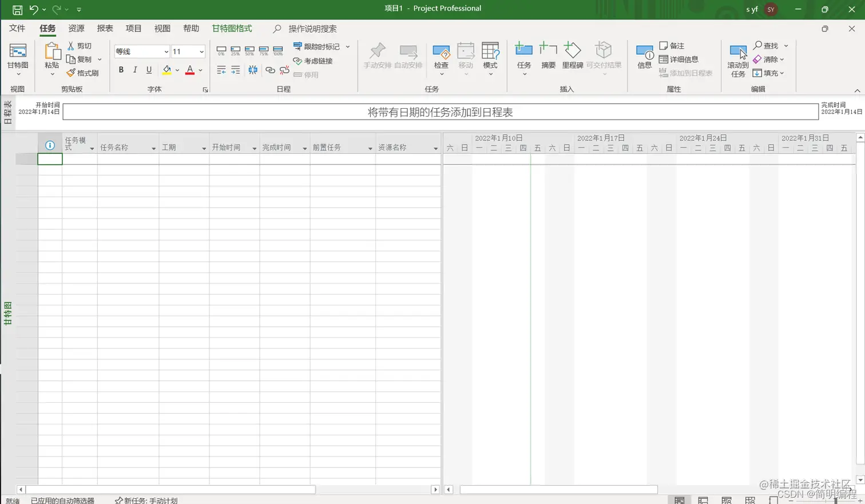Click the Copy (复制) icon
The height and width of the screenshot is (504, 865).
[x=71, y=59]
